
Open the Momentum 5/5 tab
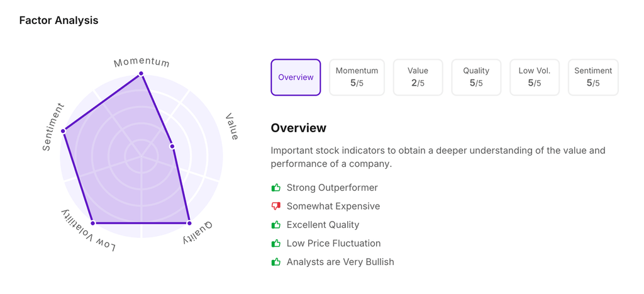(x=357, y=77)
